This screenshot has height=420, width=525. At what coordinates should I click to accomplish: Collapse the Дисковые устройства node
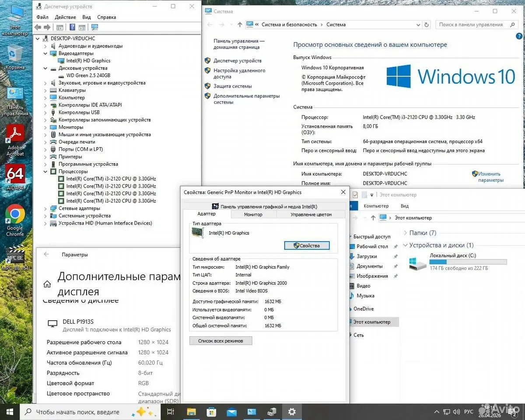[x=45, y=68]
